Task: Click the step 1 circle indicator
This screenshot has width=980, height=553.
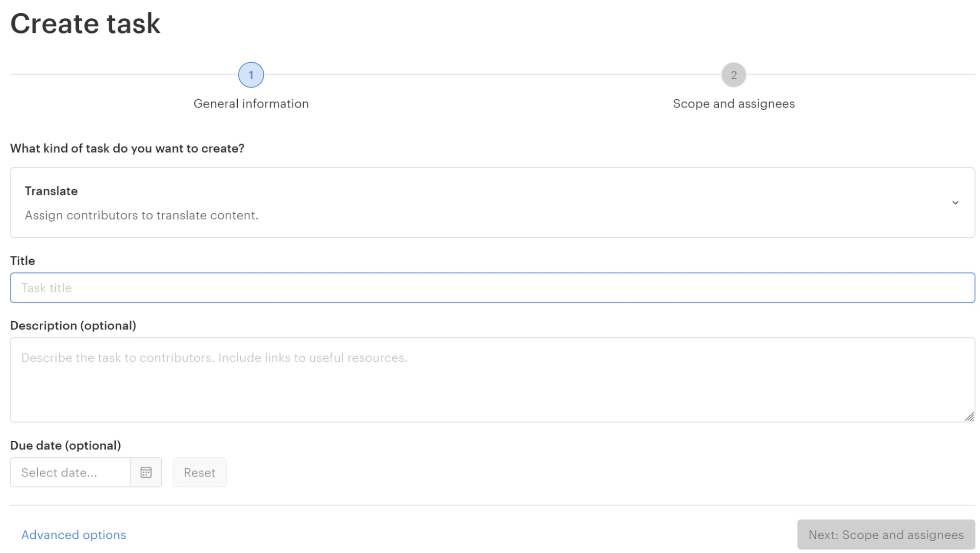Action: (251, 75)
